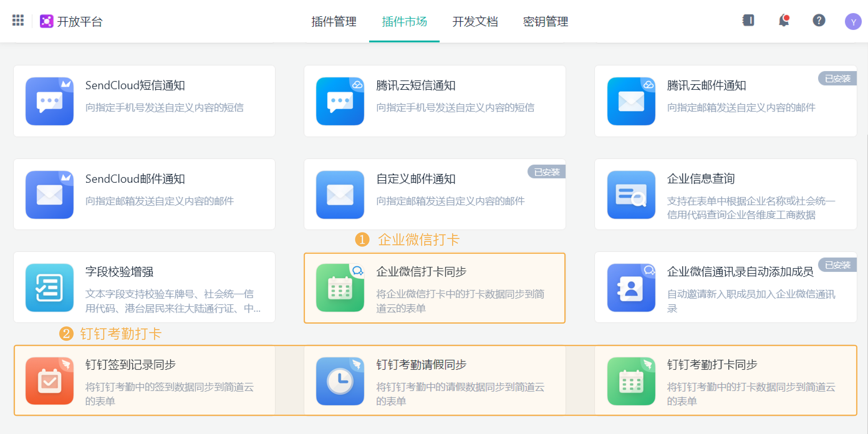Open the 钉钉考勤打卡同步 plugin title

tap(712, 365)
